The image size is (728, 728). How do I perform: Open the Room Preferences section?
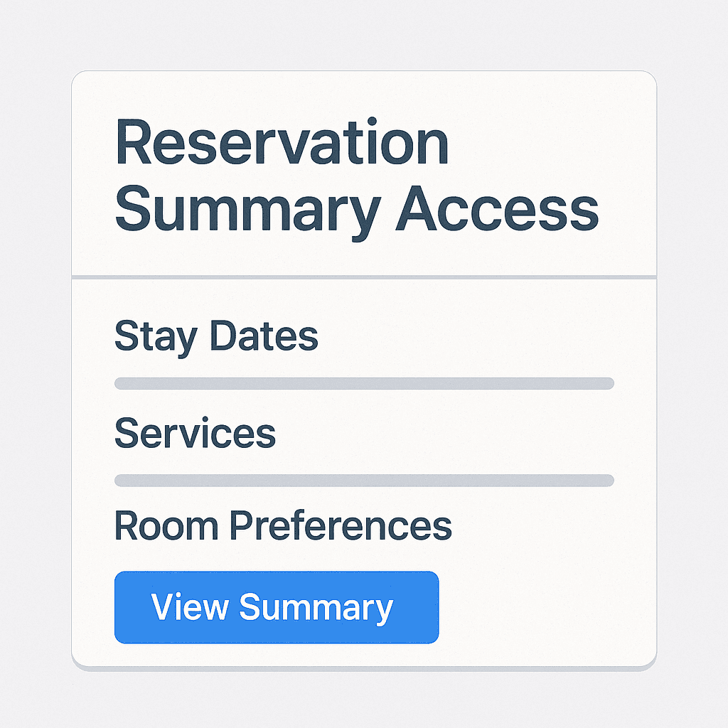[283, 526]
